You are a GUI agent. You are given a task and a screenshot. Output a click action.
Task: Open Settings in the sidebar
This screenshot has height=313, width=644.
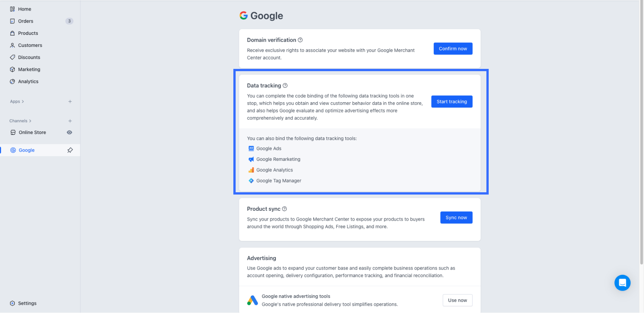pyautogui.click(x=27, y=303)
